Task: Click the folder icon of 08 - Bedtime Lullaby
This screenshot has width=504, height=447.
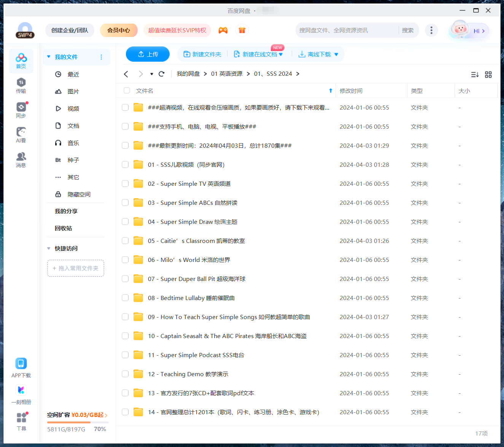Action: [x=138, y=298]
